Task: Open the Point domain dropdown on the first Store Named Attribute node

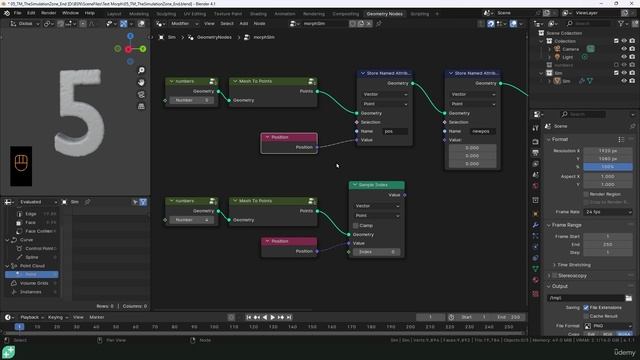Action: pos(384,104)
